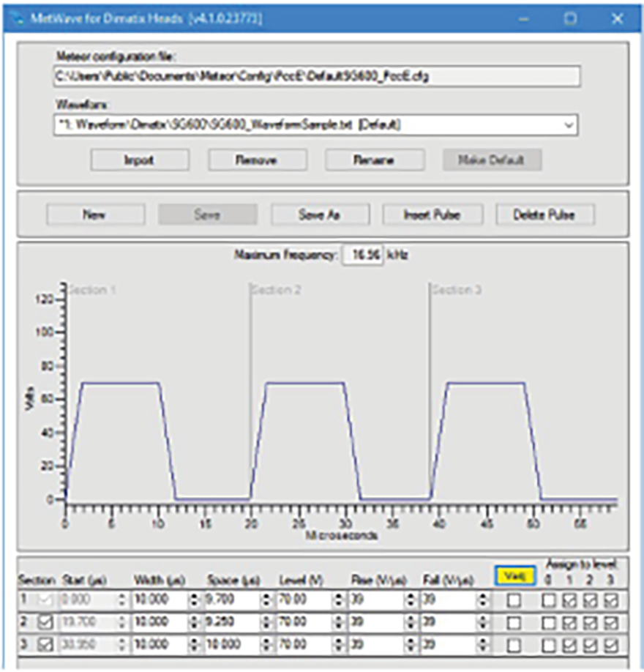Viewport: 644px width, 672px height.
Task: Tick checkbox under yellow button in row 1
Action: (x=514, y=600)
